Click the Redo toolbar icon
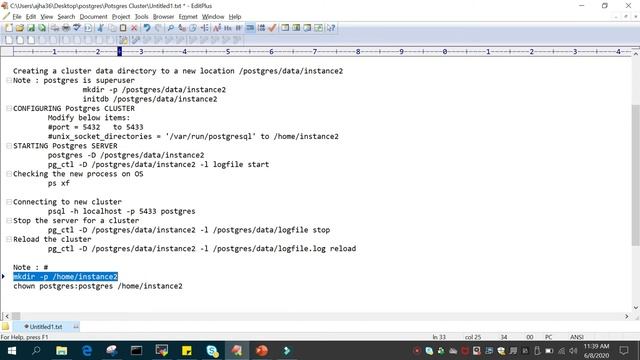The image size is (640, 360). [158, 28]
